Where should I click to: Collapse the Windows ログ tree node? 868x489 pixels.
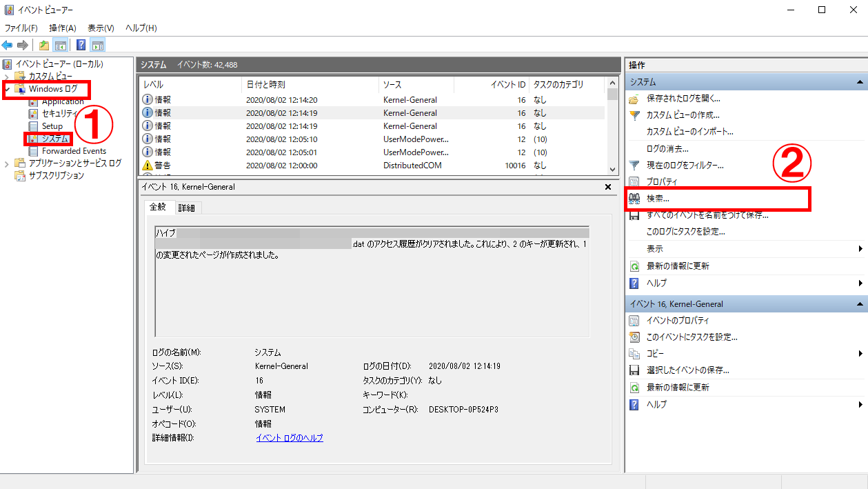[7, 89]
